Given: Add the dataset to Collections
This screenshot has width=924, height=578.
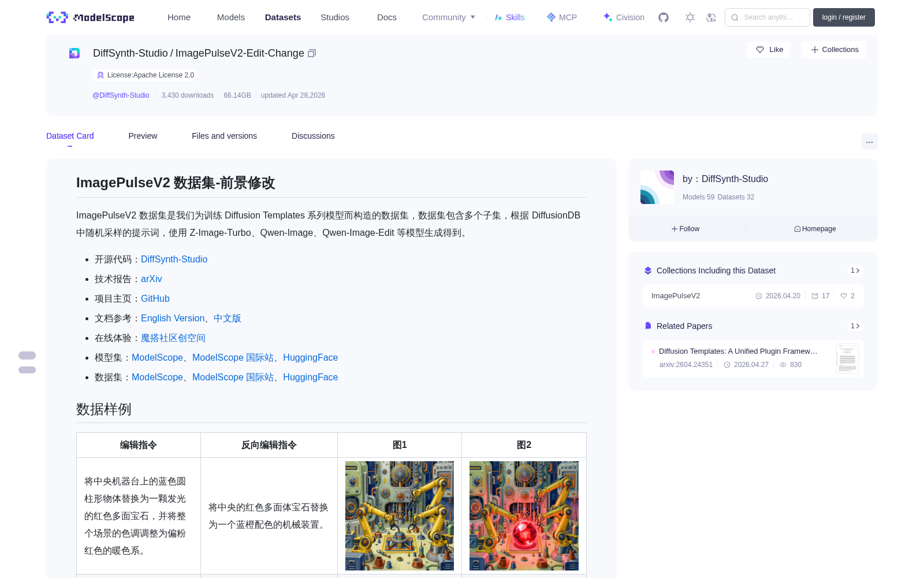Looking at the screenshot, I should coord(834,50).
